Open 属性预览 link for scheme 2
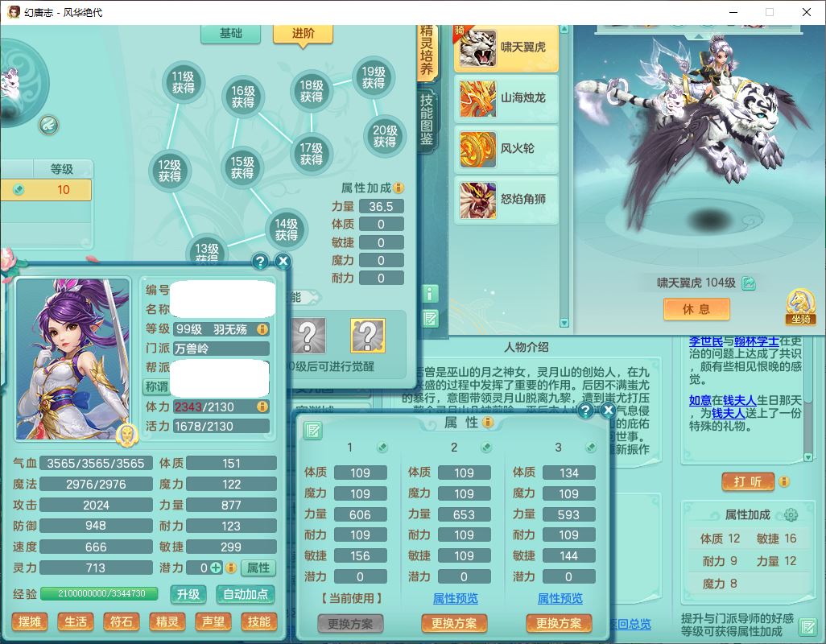The height and width of the screenshot is (644, 826). [x=455, y=598]
